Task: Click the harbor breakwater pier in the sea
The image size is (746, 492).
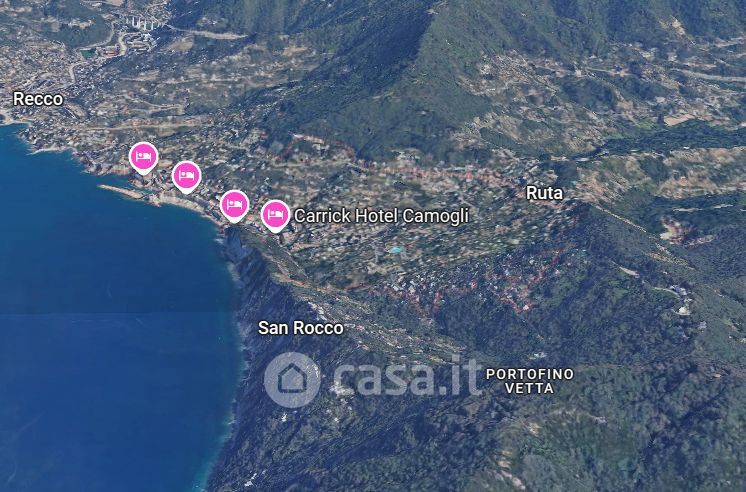Action: tap(120, 191)
